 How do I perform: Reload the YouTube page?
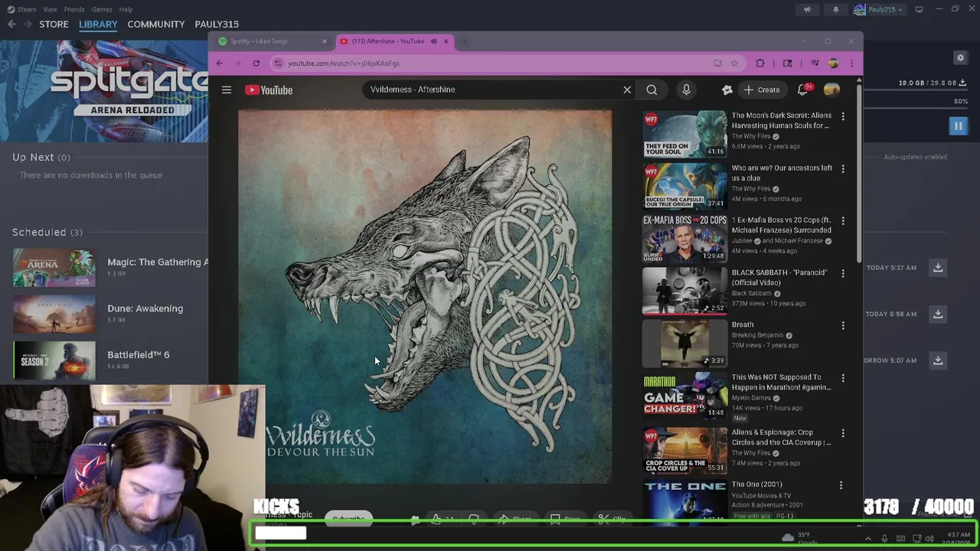[x=256, y=64]
